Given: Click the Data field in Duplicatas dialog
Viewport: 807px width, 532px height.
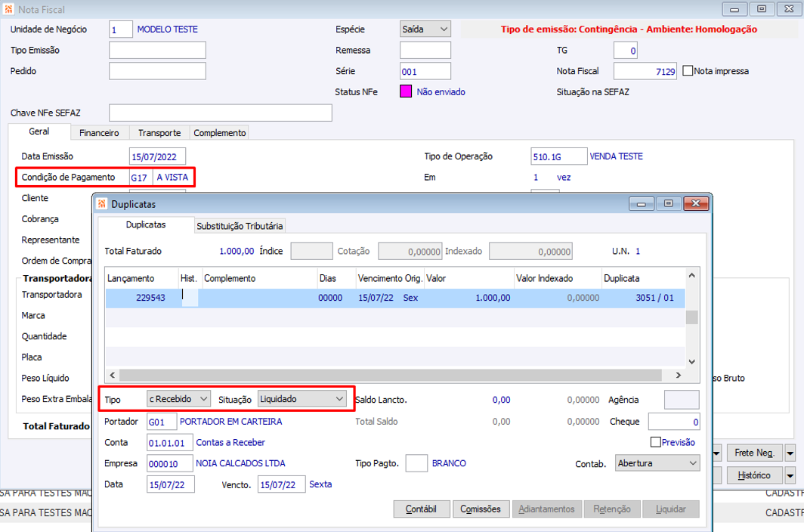Looking at the screenshot, I should pos(171,484).
